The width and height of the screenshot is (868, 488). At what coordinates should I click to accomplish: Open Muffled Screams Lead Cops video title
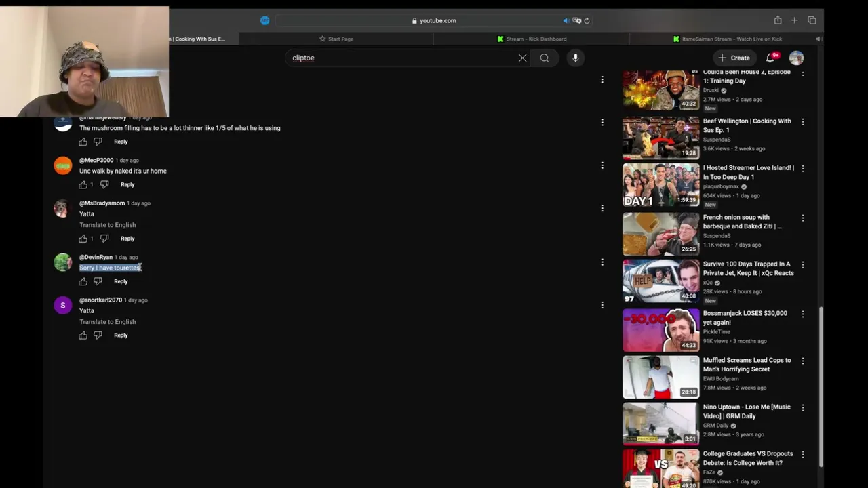[747, 365]
